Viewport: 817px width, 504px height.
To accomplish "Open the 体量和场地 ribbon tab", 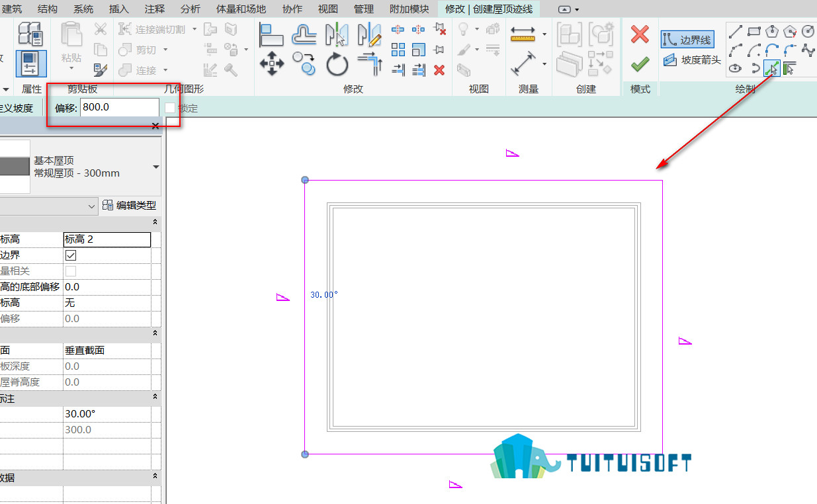I will (241, 9).
